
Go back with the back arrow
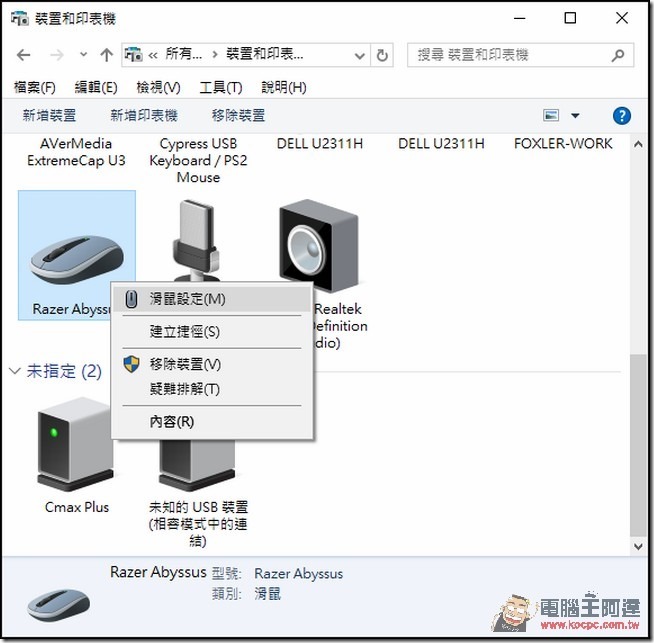tap(24, 55)
